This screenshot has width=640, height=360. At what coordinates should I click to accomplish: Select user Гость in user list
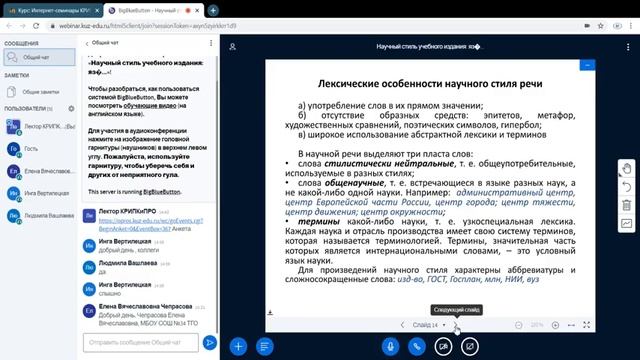point(41,149)
